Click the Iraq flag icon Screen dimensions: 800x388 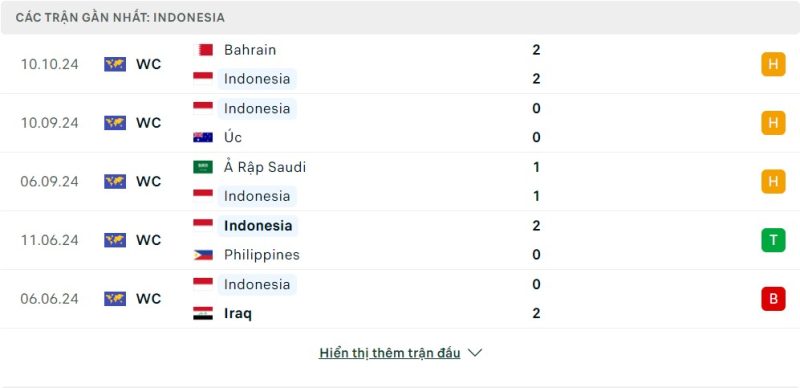pos(203,313)
